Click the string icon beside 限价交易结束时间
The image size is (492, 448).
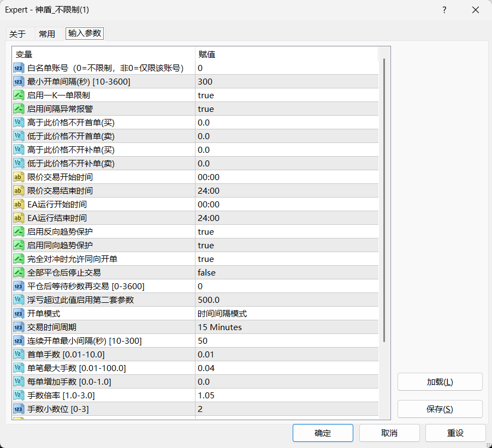(x=19, y=191)
